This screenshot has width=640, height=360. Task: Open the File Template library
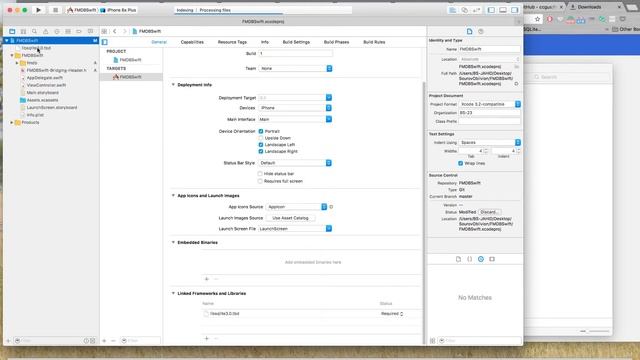(458, 259)
